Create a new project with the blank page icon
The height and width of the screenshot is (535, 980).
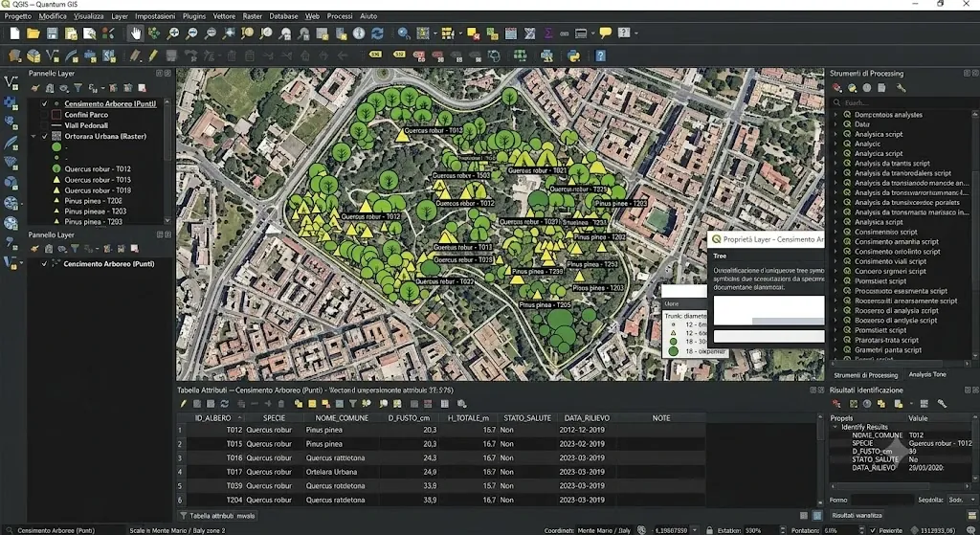(14, 33)
